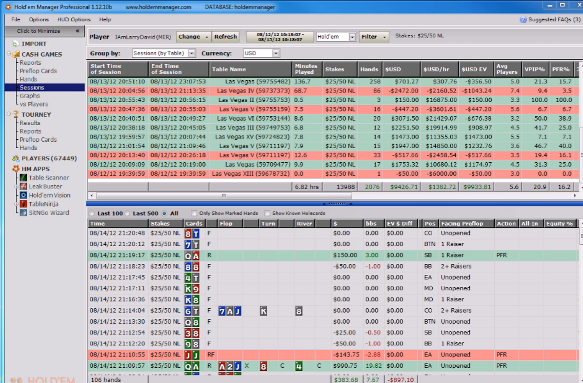Click Suggested FAQs help icon

(523, 20)
